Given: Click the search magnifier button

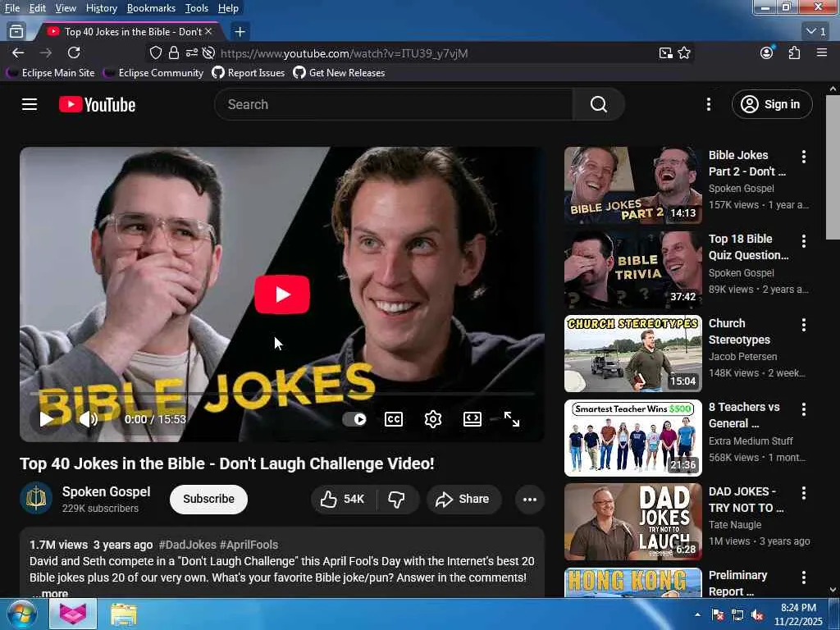Looking at the screenshot, I should point(598,104).
